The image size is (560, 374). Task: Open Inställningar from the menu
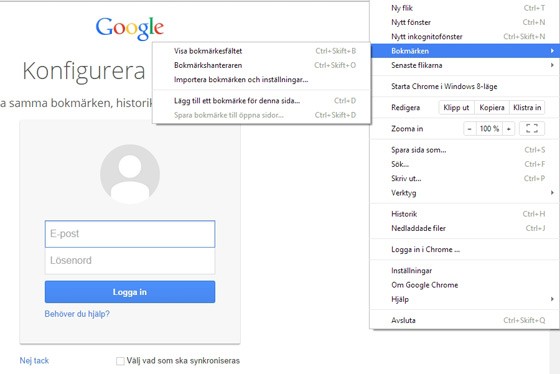click(x=464, y=271)
